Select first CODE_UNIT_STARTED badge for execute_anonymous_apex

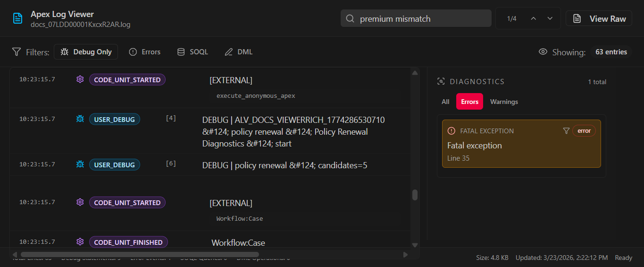(x=127, y=80)
